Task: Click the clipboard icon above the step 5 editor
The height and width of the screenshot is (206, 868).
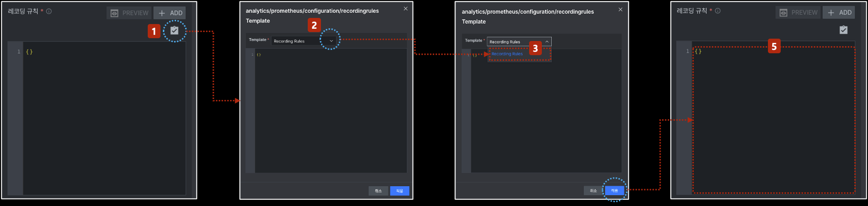Action: coord(843,30)
